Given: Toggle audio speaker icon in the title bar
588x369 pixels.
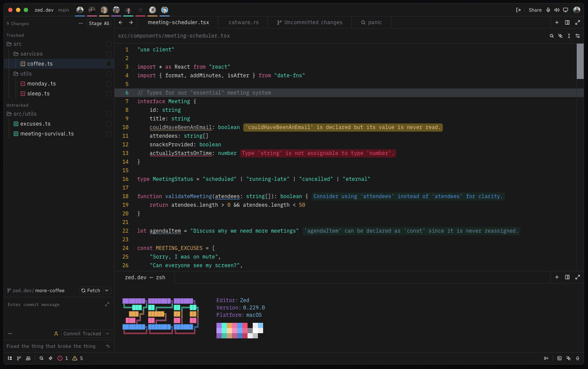Looking at the screenshot, I should [557, 10].
